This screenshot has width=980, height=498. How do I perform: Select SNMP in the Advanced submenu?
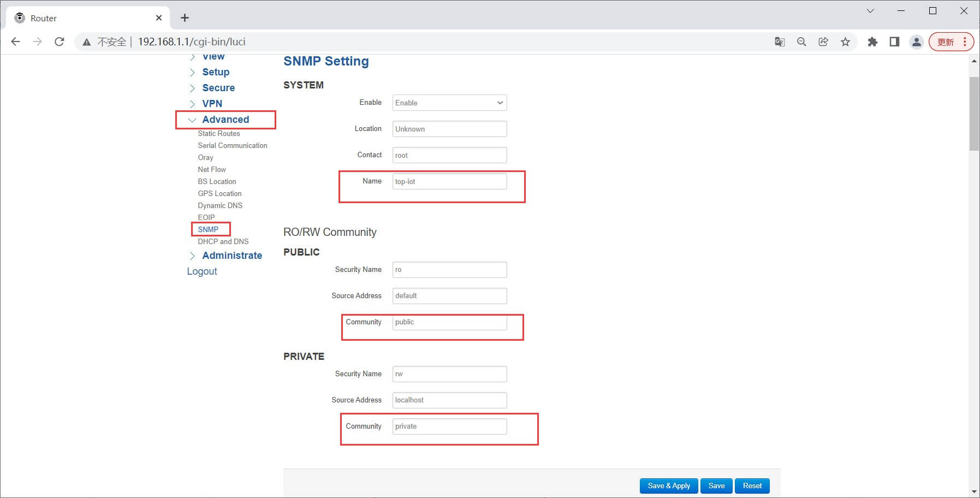point(208,230)
